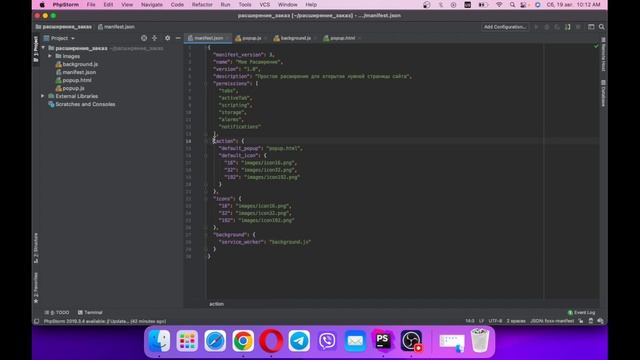
Task: Open the 2 spaces indent selector
Action: click(516, 321)
